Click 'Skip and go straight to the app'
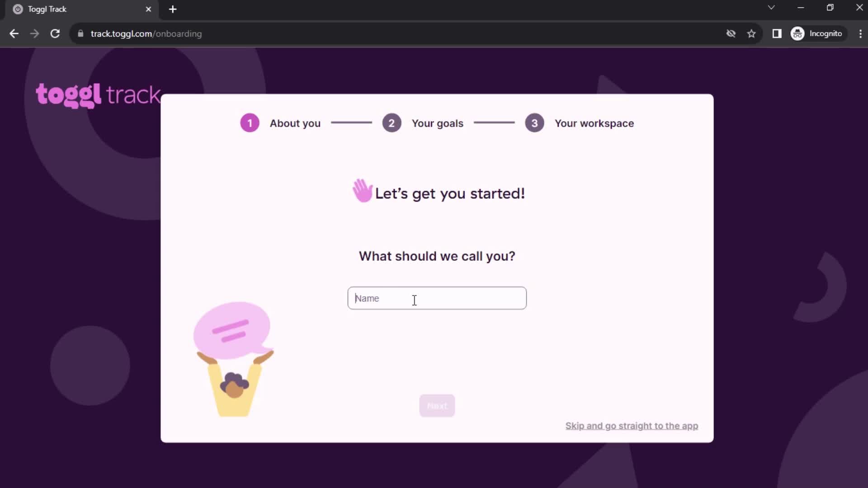This screenshot has width=868, height=488. pyautogui.click(x=631, y=426)
